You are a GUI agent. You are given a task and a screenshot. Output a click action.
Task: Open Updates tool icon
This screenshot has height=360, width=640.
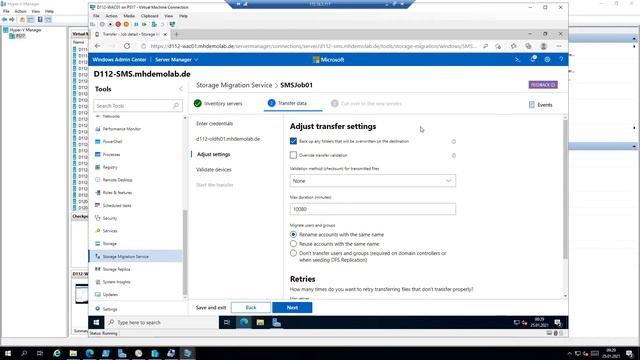tap(98, 294)
